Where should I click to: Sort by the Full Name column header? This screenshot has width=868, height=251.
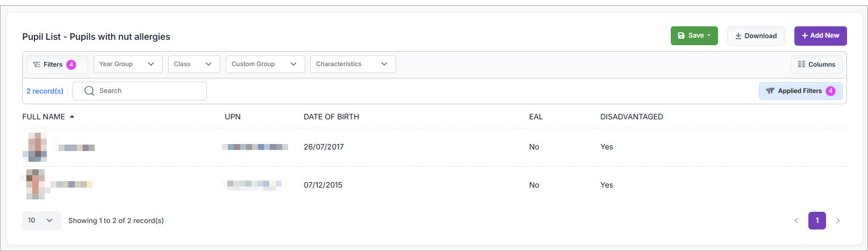coord(44,117)
